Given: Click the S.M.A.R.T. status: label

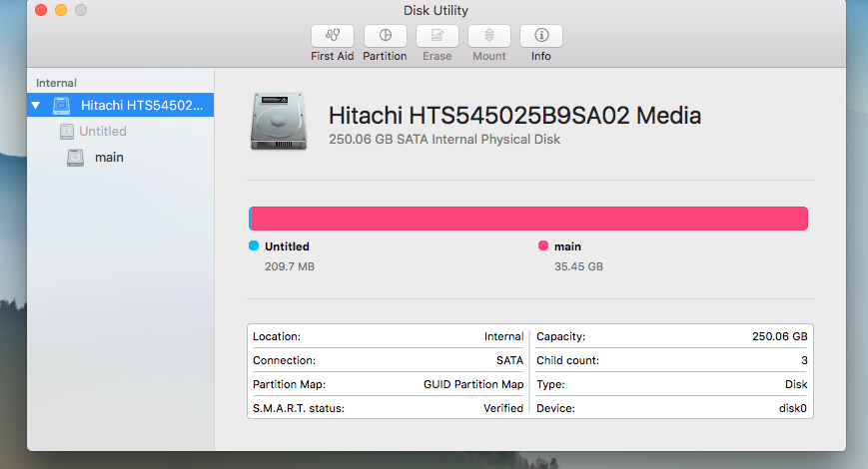Looking at the screenshot, I should [x=299, y=408].
